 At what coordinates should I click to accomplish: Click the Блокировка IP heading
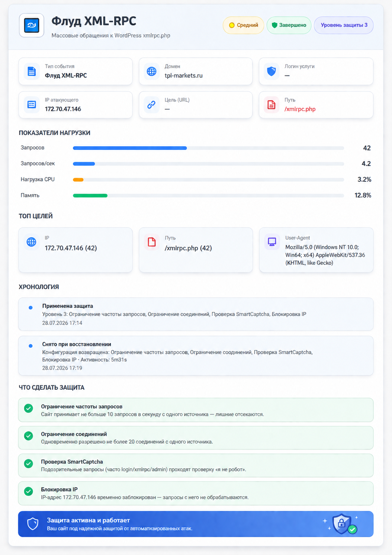point(59,490)
